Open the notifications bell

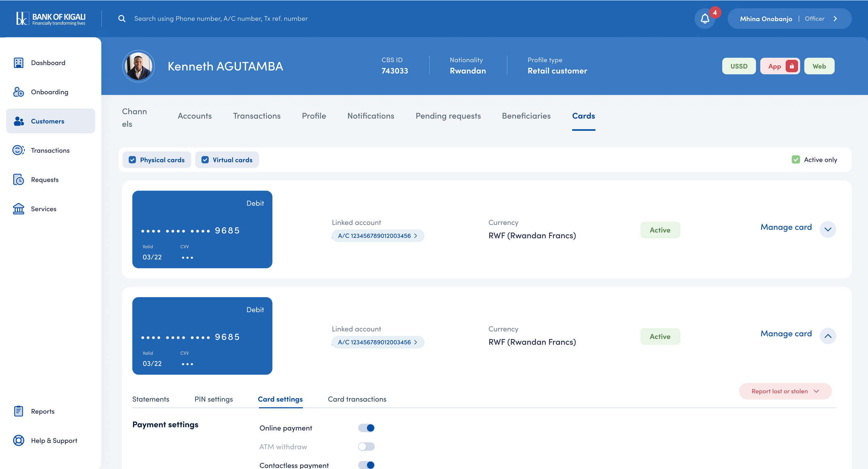[704, 19]
